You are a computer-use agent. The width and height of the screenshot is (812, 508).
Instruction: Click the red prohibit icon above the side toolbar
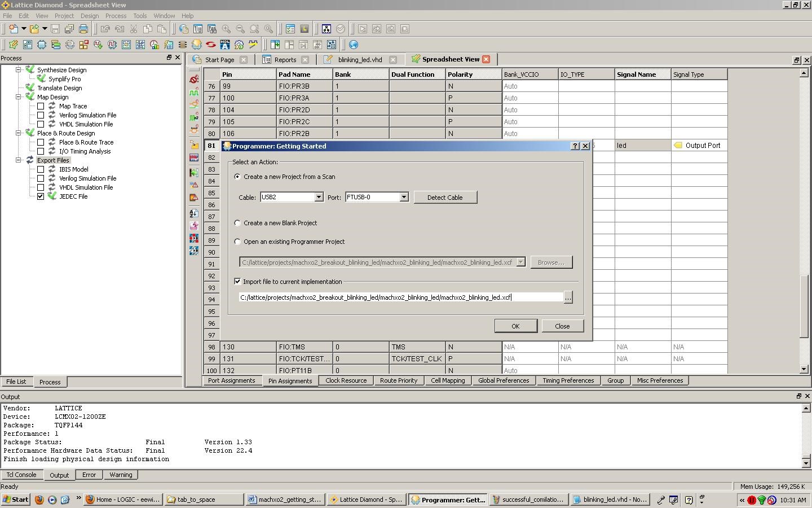point(194,80)
